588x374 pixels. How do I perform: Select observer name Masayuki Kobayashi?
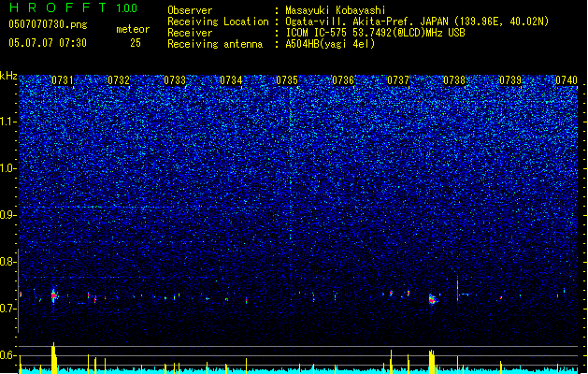coord(336,10)
